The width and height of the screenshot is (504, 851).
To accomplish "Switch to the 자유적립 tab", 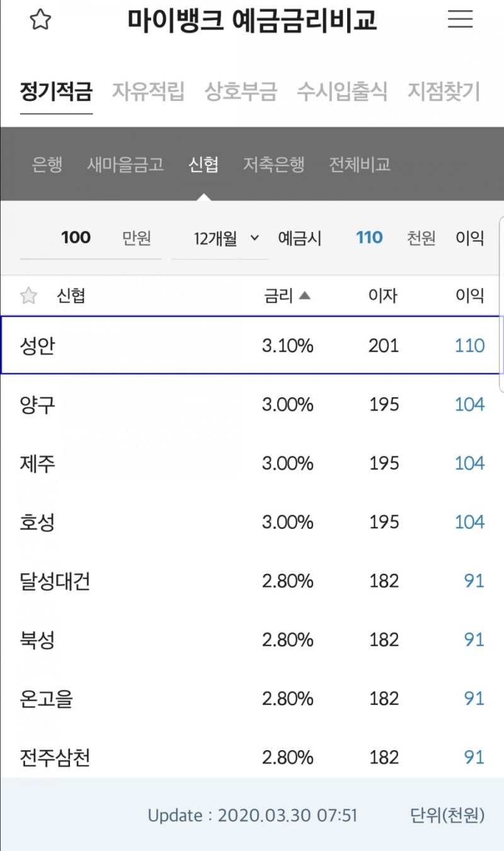I will (x=148, y=91).
